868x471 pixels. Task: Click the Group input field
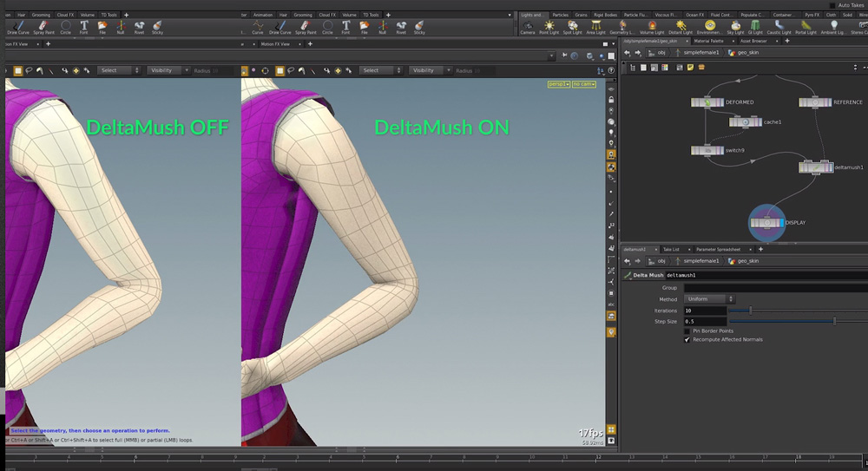(775, 288)
